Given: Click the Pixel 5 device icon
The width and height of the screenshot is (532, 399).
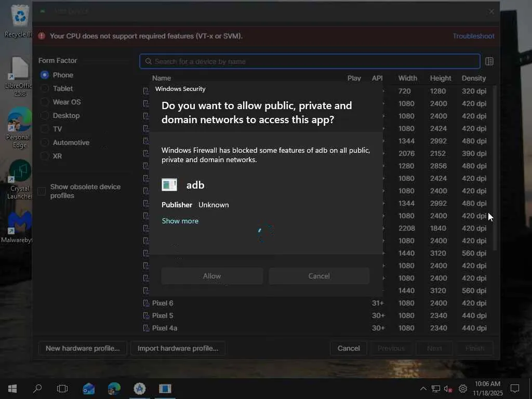Looking at the screenshot, I should click(x=146, y=315).
